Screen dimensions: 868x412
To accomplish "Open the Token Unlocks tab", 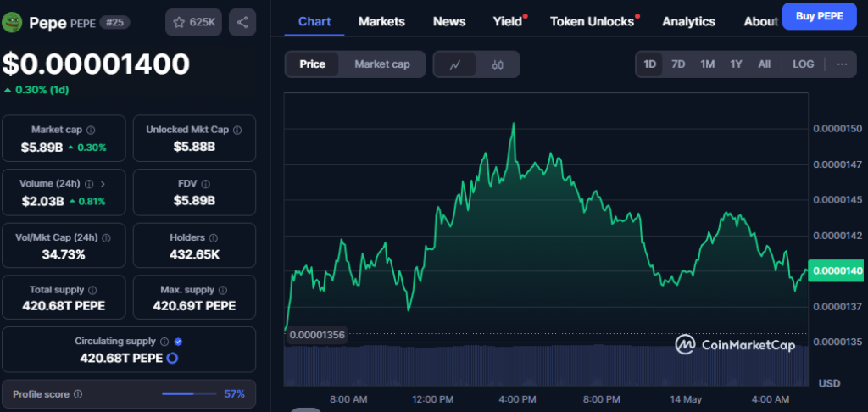I will tap(592, 21).
